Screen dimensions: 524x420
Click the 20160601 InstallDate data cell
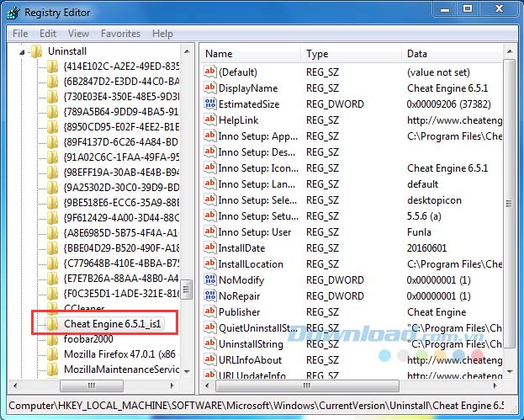(426, 247)
